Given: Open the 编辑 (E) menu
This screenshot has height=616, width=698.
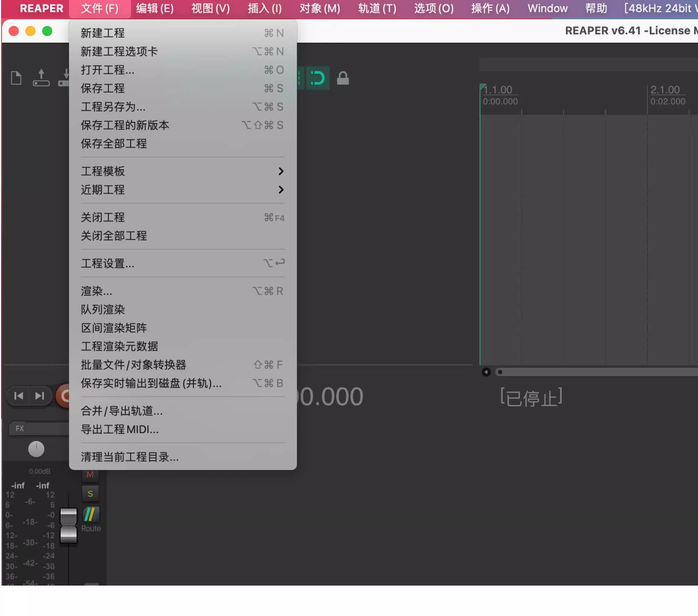Looking at the screenshot, I should (155, 8).
